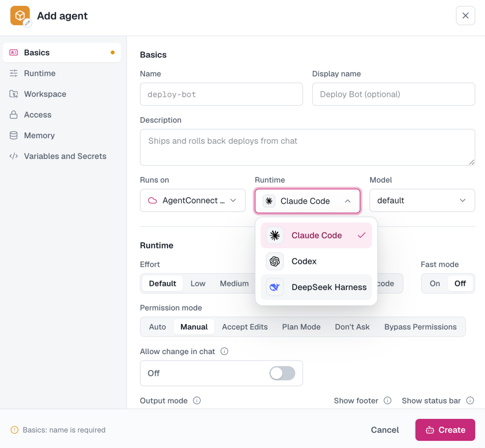Click the Create button
The image size is (485, 448).
point(445,430)
